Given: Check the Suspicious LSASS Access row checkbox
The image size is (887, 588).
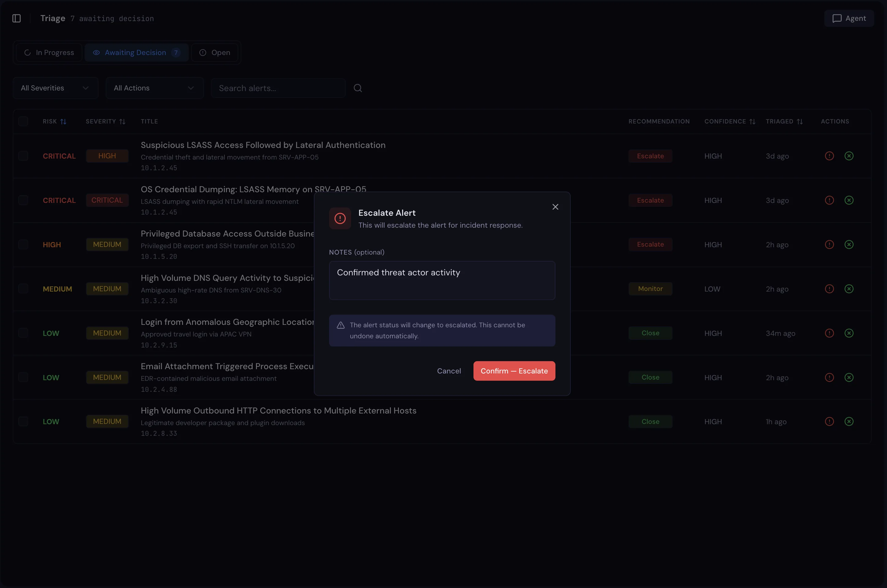Looking at the screenshot, I should pyautogui.click(x=23, y=156).
